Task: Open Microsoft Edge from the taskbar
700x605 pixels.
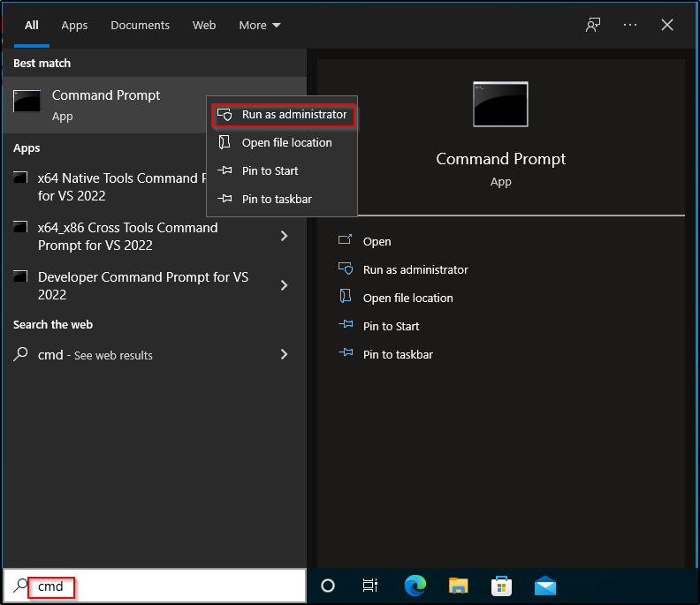Action: click(415, 586)
